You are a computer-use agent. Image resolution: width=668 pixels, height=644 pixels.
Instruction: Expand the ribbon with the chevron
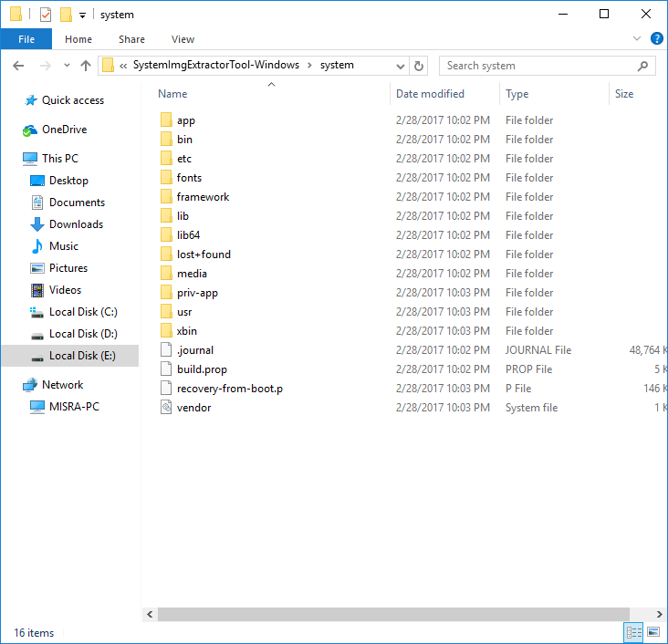[637, 38]
